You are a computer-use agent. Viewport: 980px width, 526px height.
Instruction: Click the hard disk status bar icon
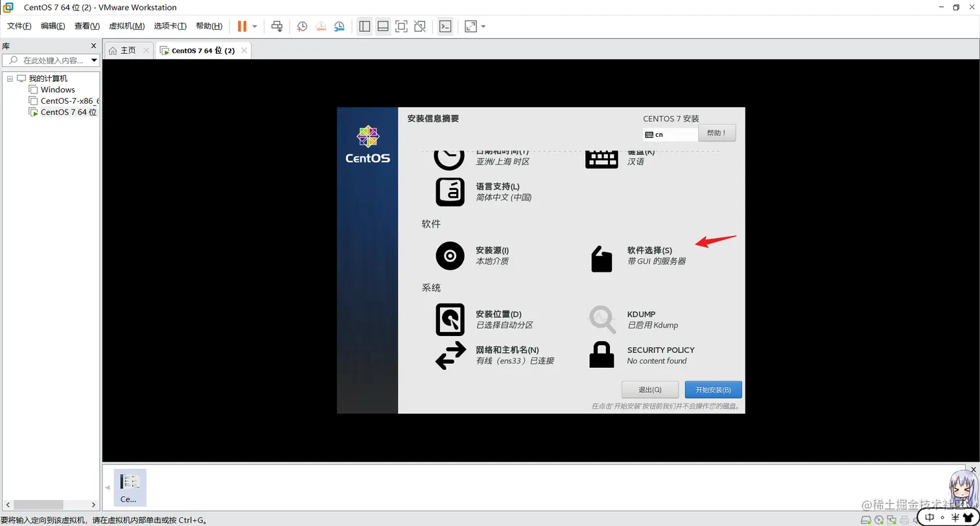pyautogui.click(x=865, y=520)
